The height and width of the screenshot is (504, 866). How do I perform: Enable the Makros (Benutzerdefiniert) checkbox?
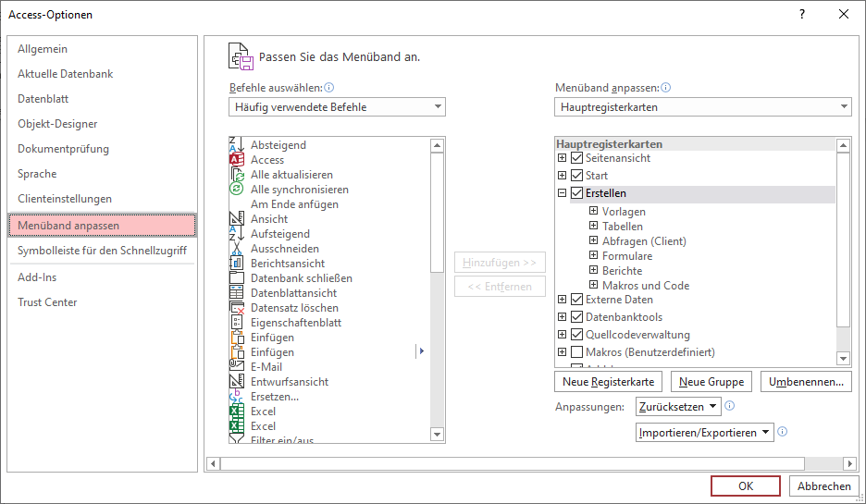577,352
